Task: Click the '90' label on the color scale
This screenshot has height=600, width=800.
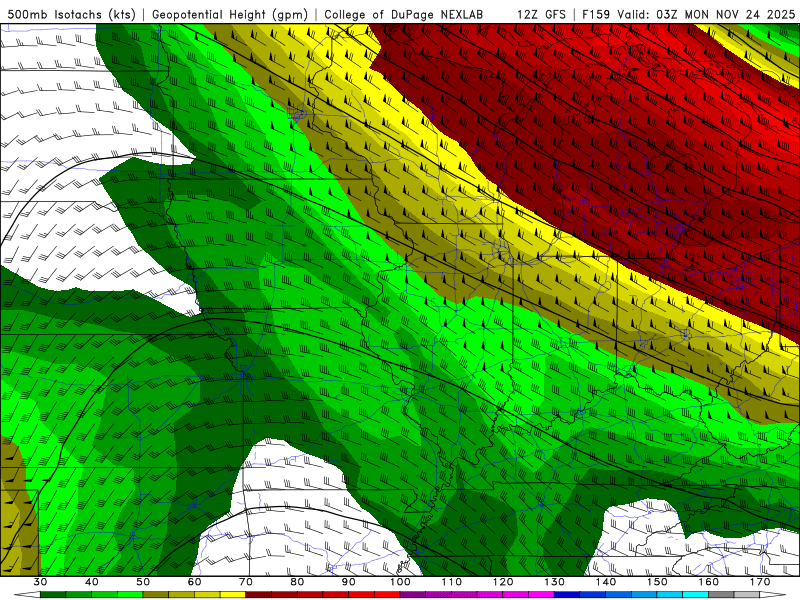Action: coord(349,582)
